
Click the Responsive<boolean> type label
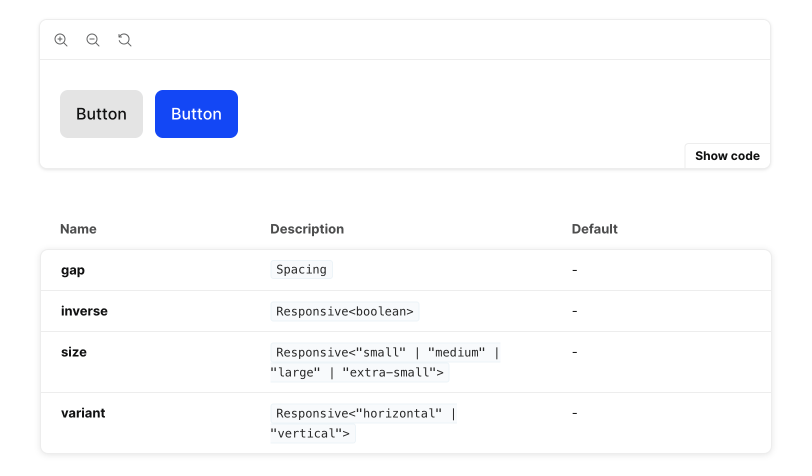pyautogui.click(x=345, y=311)
